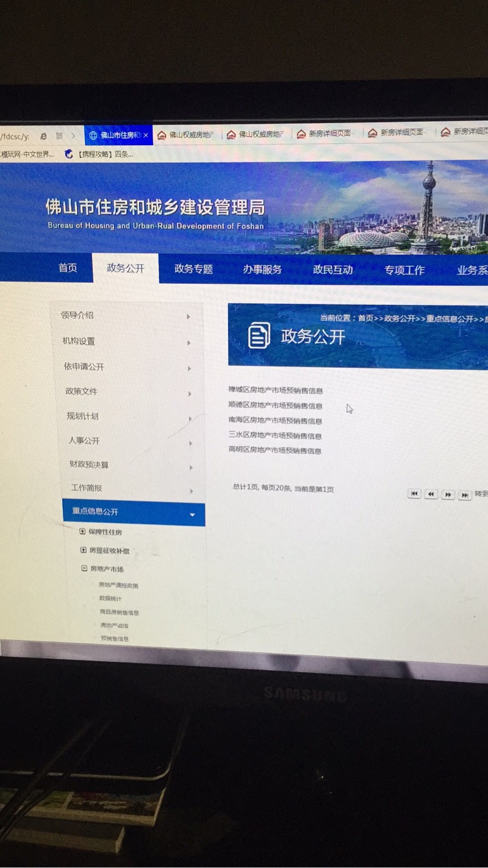The height and width of the screenshot is (868, 488).
Task: Expand the 房屋征收补偿 tree node
Action: (84, 550)
